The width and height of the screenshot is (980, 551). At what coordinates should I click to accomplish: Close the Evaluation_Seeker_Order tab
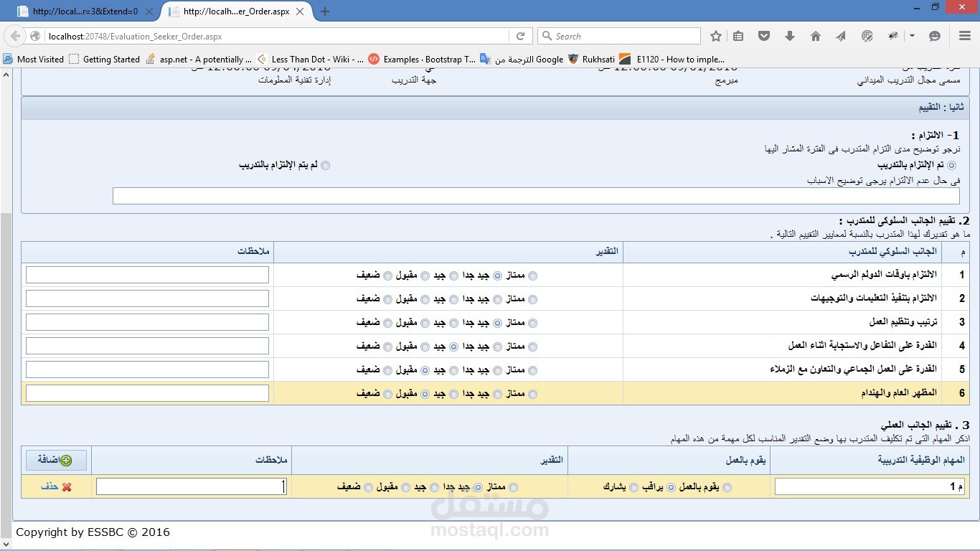click(x=301, y=11)
